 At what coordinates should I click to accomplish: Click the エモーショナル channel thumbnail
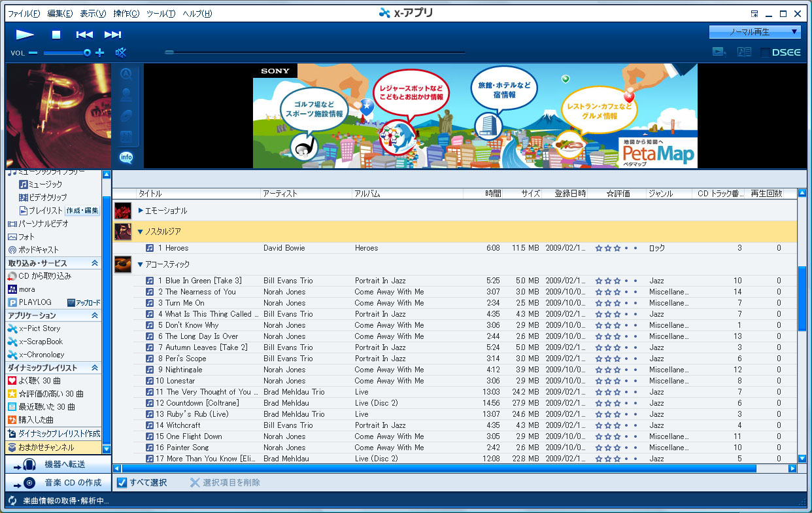coord(123,211)
